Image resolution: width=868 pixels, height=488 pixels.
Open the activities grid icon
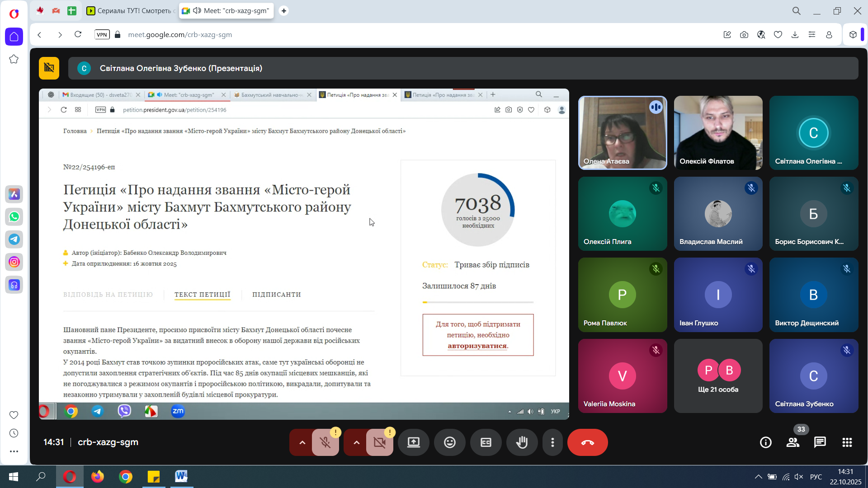pos(847,442)
